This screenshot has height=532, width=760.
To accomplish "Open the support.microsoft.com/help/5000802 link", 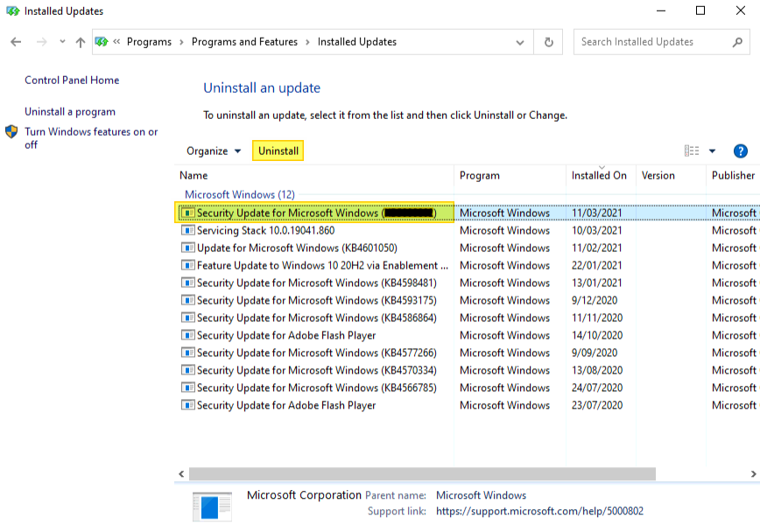I will [x=539, y=511].
